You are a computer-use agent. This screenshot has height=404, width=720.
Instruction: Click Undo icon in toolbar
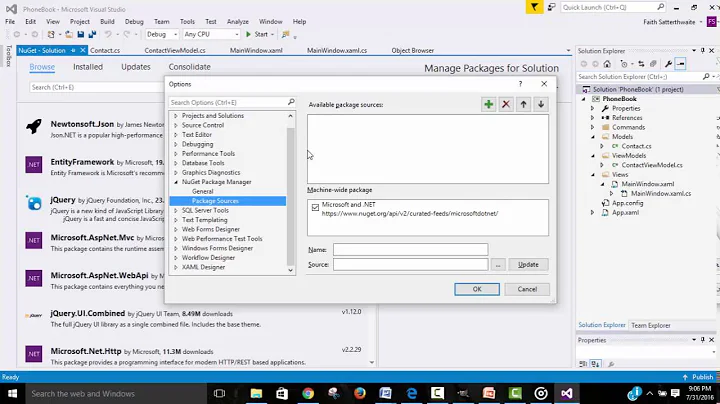click(x=108, y=34)
